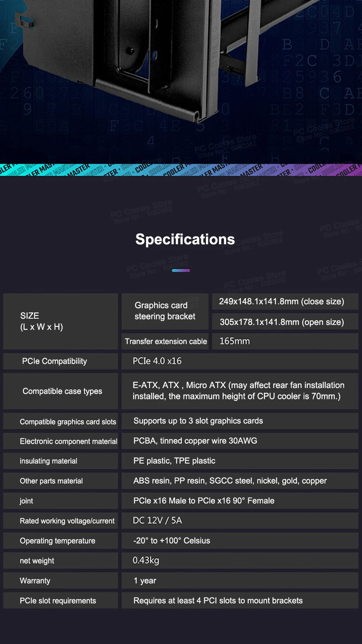Select the Compatible case types label
This screenshot has height=644, width=362.
(x=62, y=391)
